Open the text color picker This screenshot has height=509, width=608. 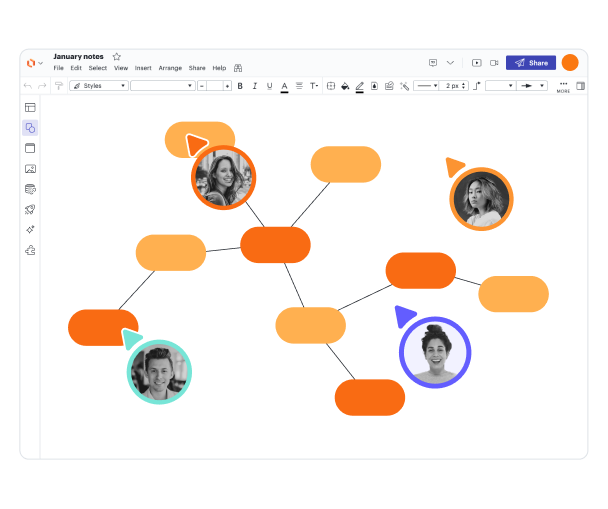(284, 86)
